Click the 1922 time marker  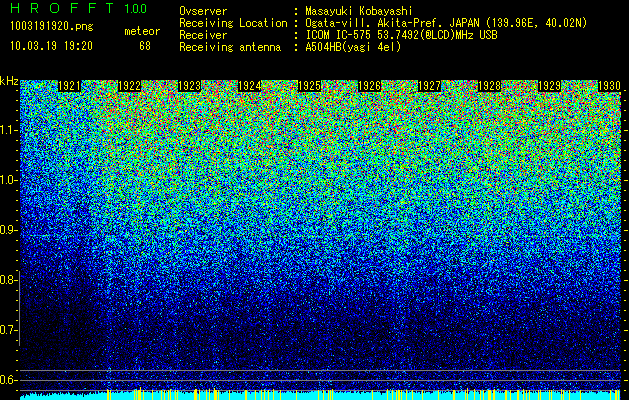click(129, 86)
